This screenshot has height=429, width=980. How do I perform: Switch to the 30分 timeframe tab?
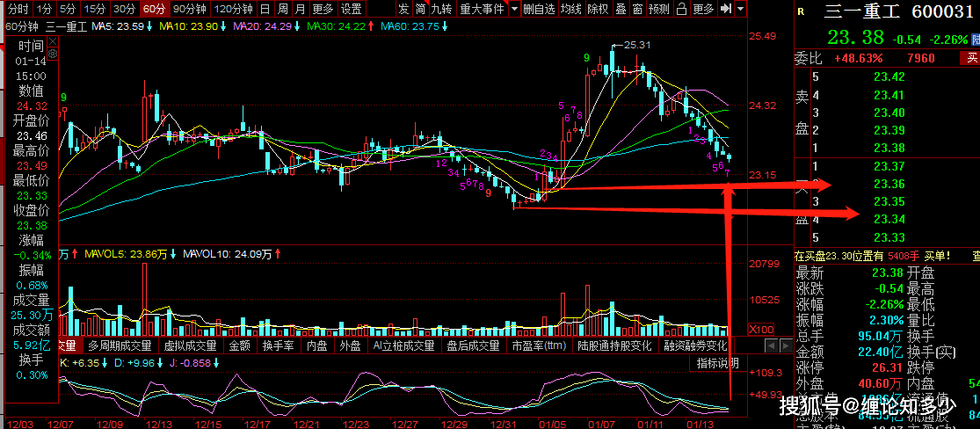(x=125, y=9)
